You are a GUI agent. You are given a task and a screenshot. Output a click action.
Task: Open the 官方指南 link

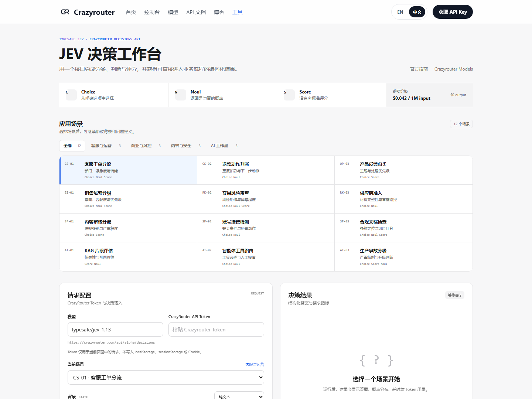pos(419,69)
